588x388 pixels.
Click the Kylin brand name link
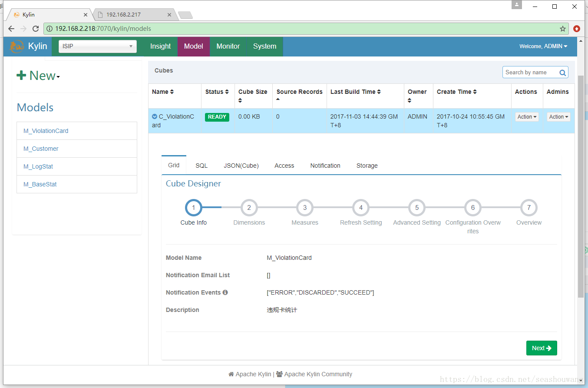(37, 46)
